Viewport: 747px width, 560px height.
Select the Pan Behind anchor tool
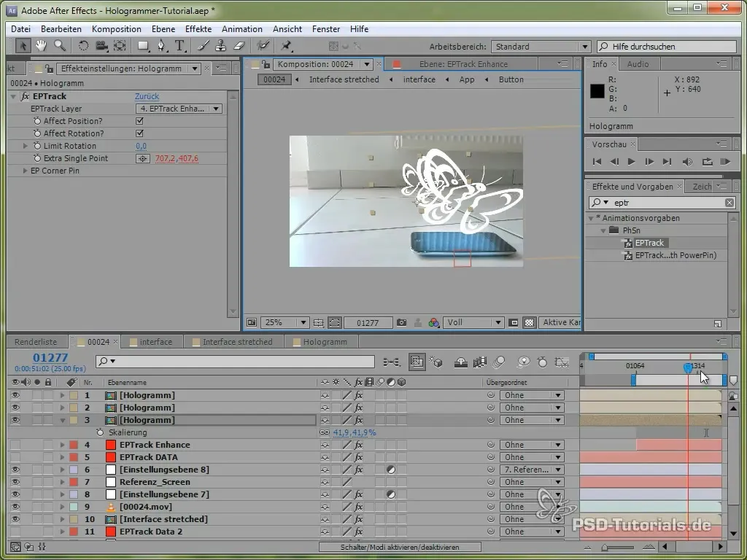120,46
